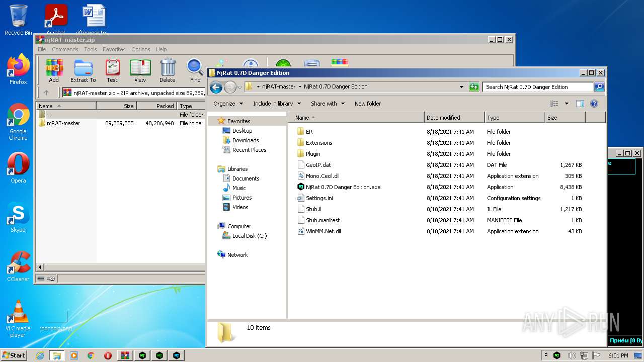Select VLC media player shortcut
Image resolution: width=644 pixels, height=362 pixels.
point(18,319)
